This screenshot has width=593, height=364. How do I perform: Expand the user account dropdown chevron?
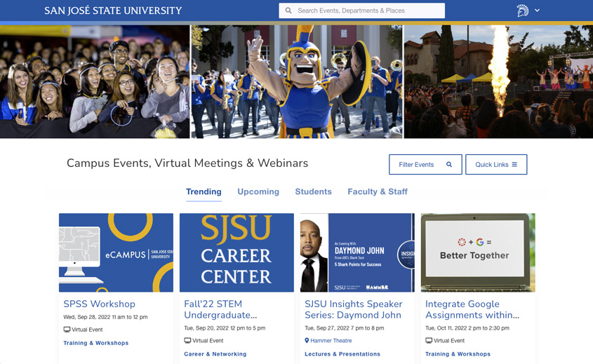[x=538, y=11]
